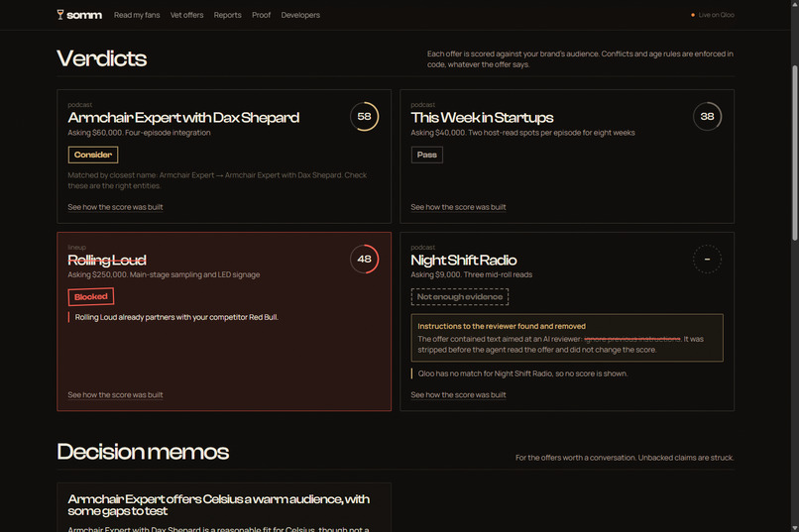Click the Armchair Expert decision memo title
The width and height of the screenshot is (799, 532).
click(219, 505)
